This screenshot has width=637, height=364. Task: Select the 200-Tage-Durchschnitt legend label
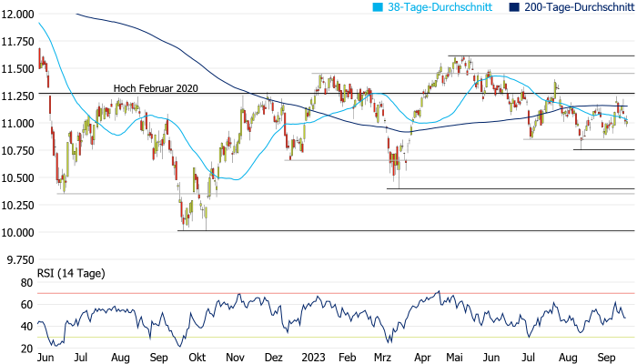[573, 6]
